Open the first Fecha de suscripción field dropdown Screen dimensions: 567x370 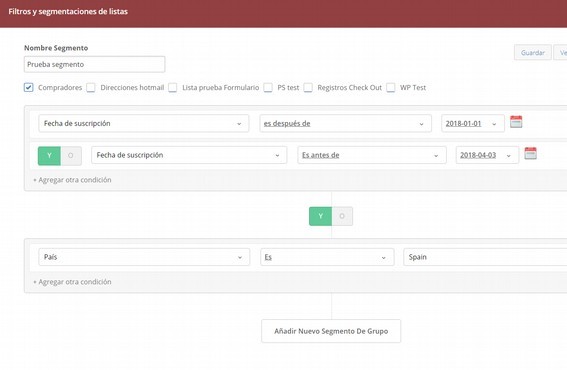[x=144, y=123]
